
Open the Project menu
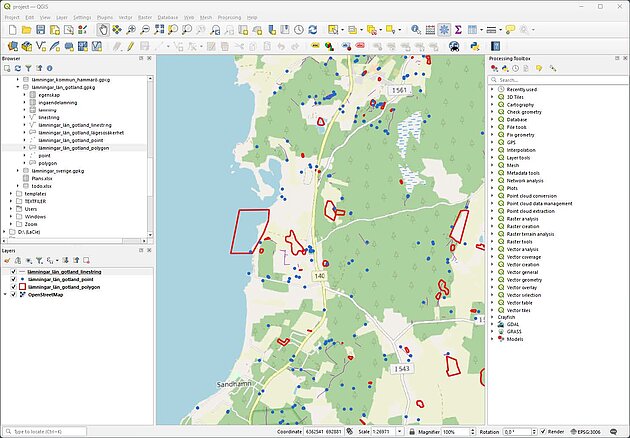coord(12,18)
